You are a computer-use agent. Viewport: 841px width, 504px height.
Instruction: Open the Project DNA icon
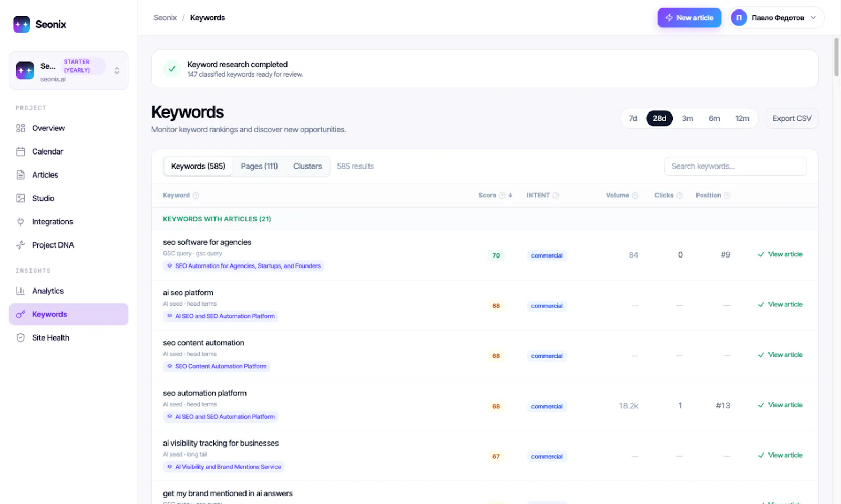20,245
